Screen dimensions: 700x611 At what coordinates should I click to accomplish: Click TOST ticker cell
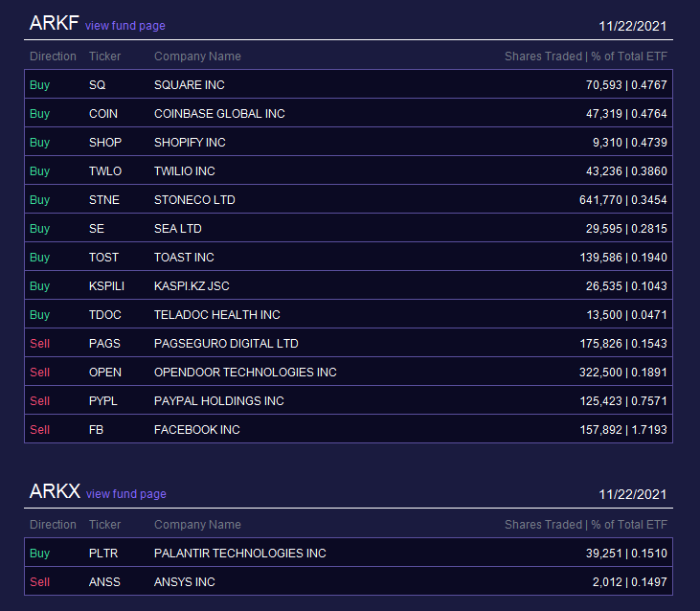(x=103, y=258)
